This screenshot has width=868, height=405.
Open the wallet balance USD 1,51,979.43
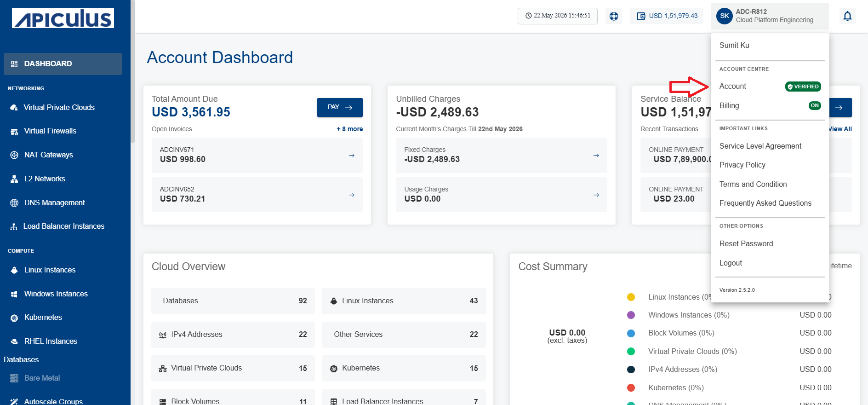pos(667,16)
